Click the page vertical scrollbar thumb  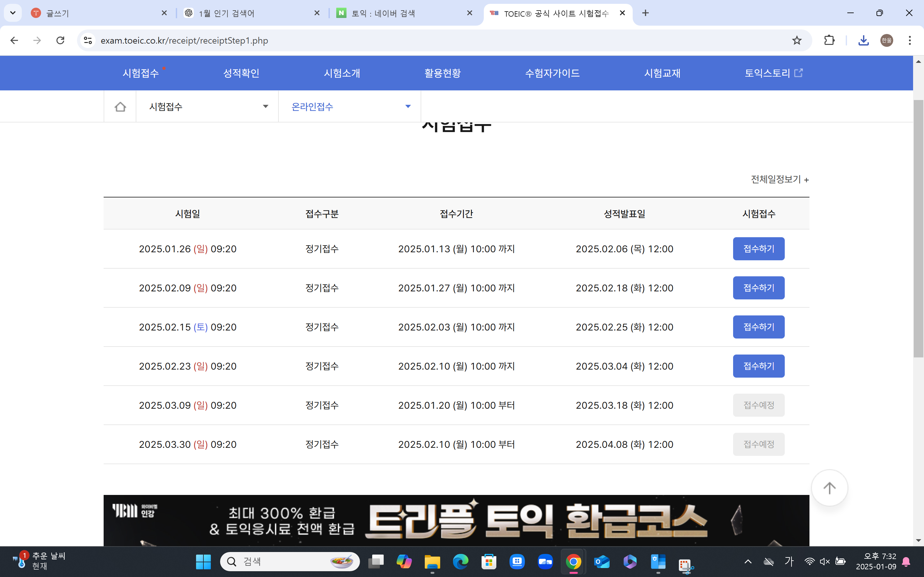pos(918,229)
